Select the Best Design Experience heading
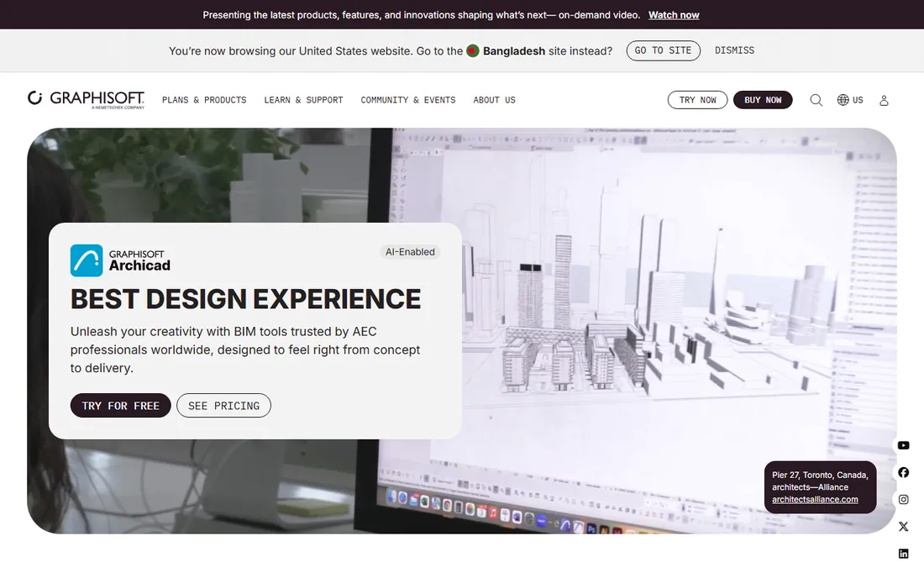924x578 pixels. (x=246, y=299)
